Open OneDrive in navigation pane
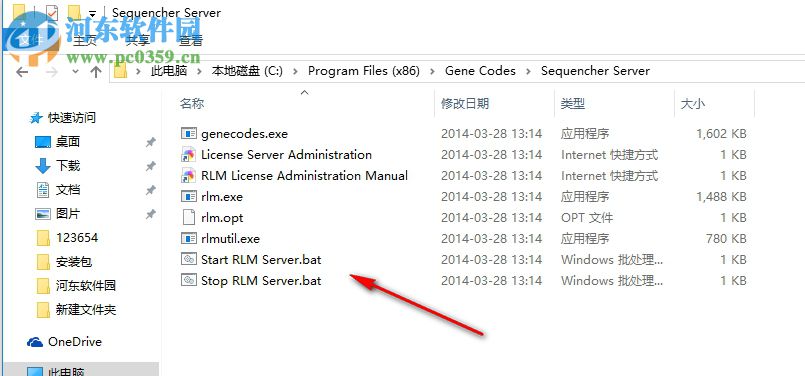 tap(75, 342)
